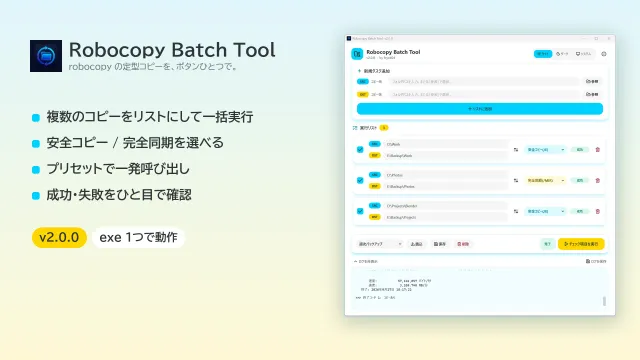Screen dimensions: 640x360
Task: Click the yellow v2.0.0 version badge
Action: tap(59, 238)
